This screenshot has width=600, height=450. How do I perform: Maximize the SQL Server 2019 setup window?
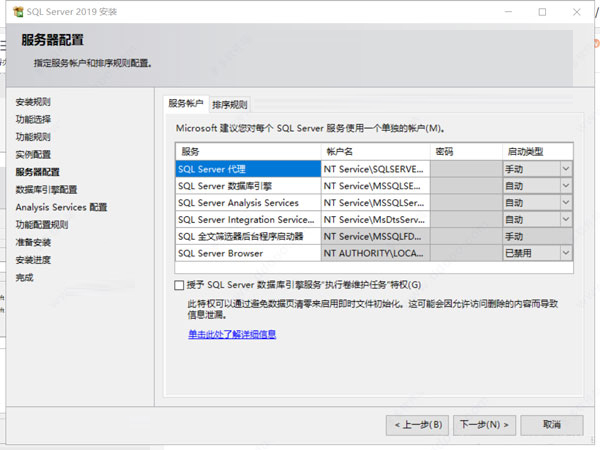[542, 12]
